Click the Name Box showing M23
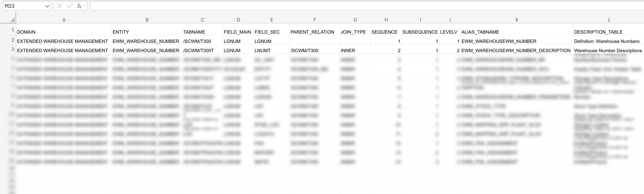The height and width of the screenshot is (194, 644). pyautogui.click(x=24, y=6)
